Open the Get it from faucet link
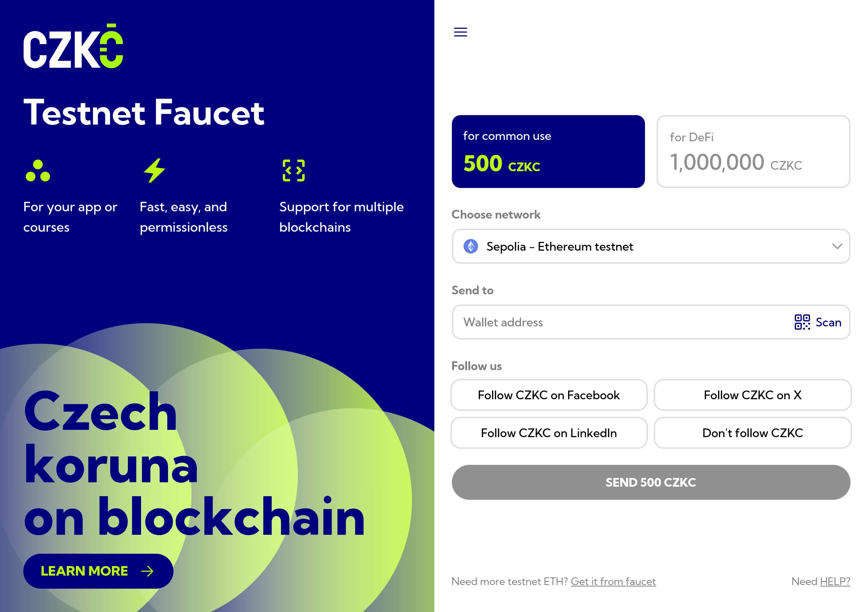868x612 pixels. (613, 581)
